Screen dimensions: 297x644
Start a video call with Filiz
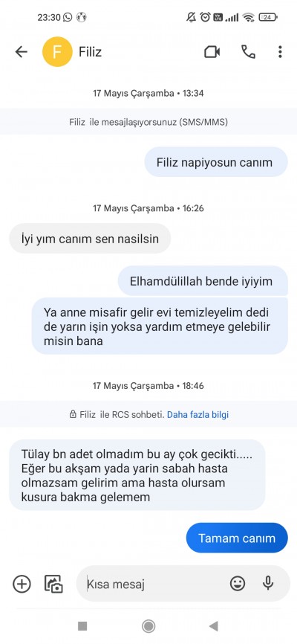tap(212, 52)
